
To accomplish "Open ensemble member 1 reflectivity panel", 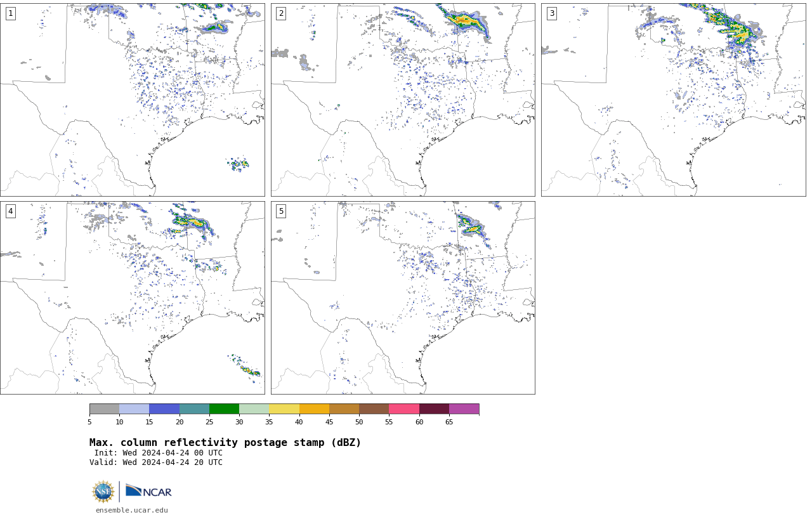I will point(133,100).
